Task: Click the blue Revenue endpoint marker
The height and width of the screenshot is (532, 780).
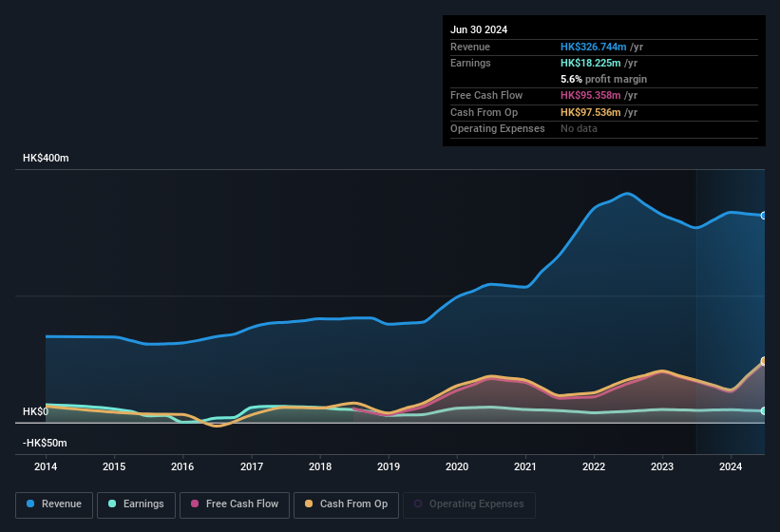Action: (x=764, y=216)
